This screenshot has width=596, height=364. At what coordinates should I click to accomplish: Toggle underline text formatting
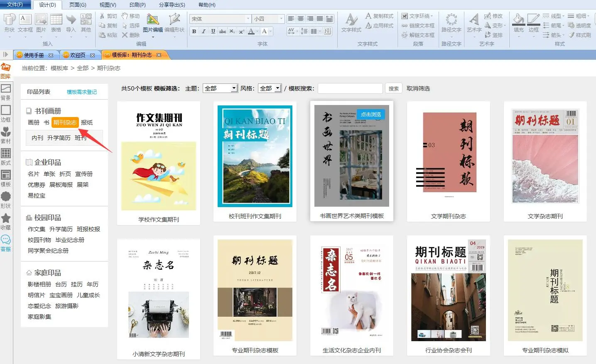coord(213,32)
